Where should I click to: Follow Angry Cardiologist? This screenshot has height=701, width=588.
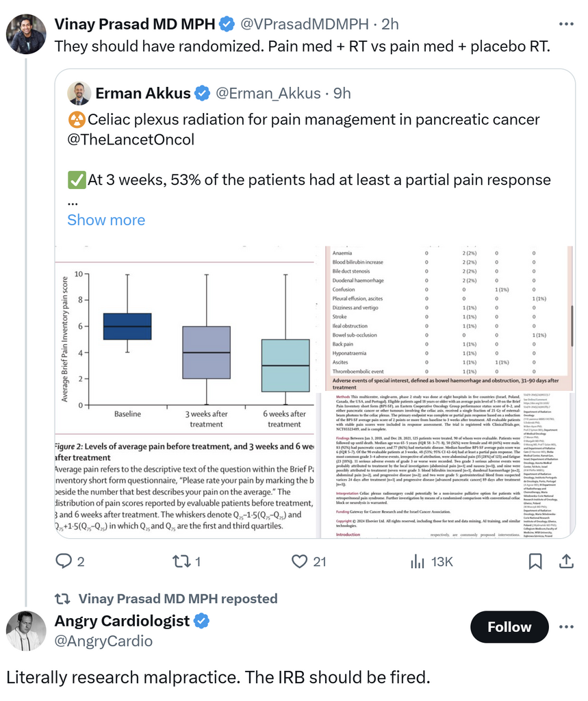pyautogui.click(x=509, y=627)
